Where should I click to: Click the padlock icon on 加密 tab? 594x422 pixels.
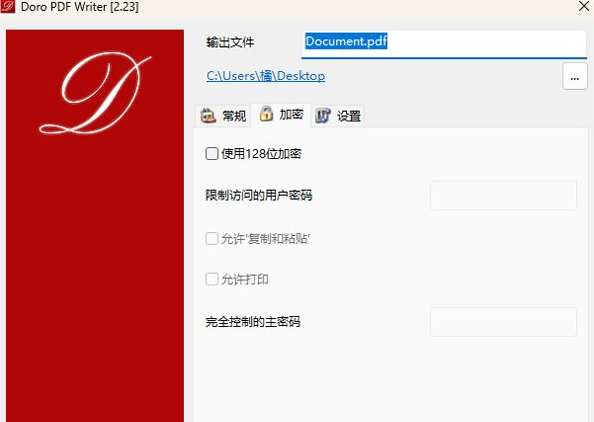pyautogui.click(x=266, y=114)
